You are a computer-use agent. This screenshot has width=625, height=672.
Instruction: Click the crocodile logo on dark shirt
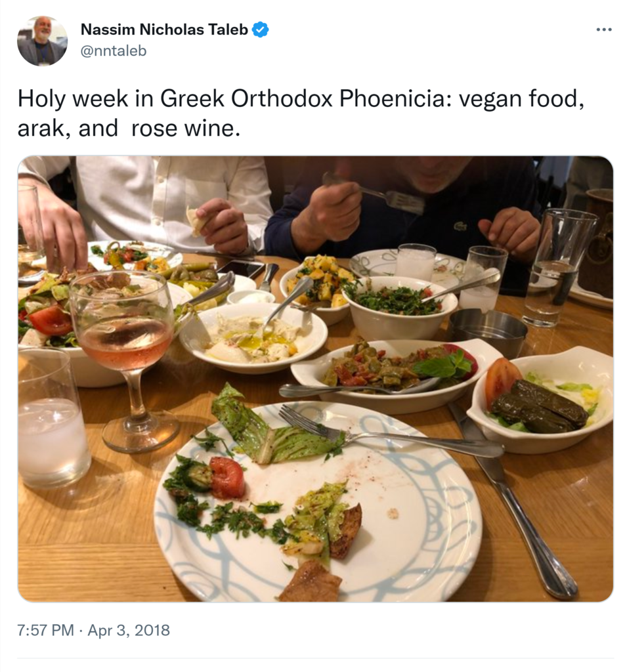click(462, 226)
